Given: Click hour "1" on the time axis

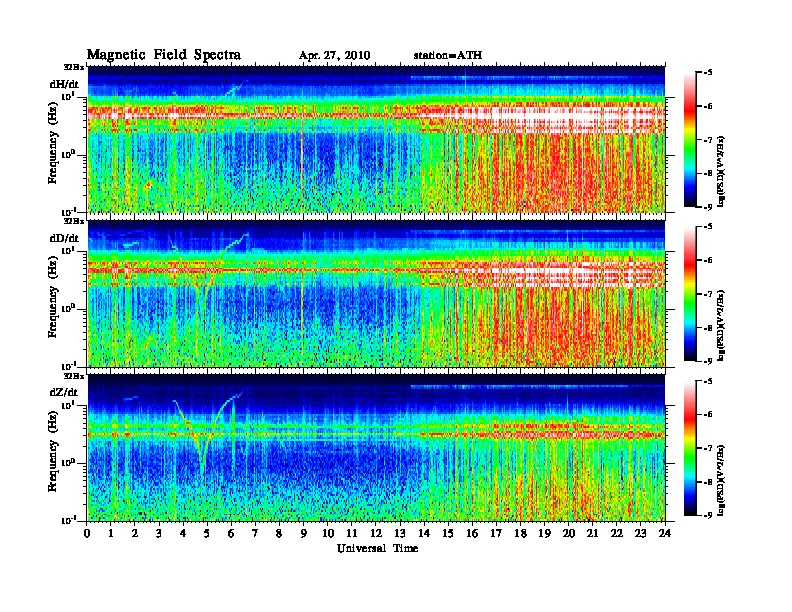Looking at the screenshot, I should pyautogui.click(x=111, y=533).
